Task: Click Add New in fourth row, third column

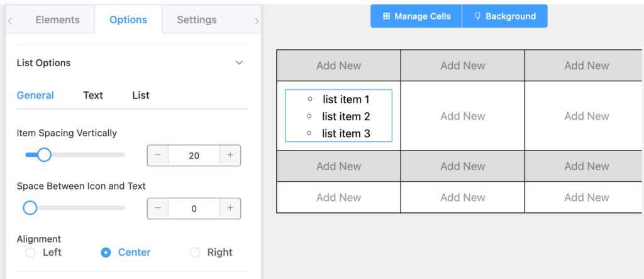Action: coord(587,198)
